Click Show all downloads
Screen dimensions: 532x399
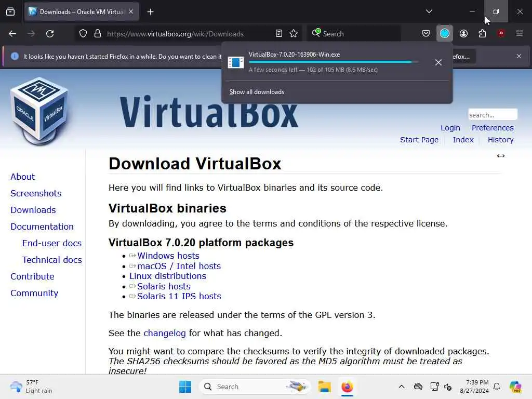257,92
